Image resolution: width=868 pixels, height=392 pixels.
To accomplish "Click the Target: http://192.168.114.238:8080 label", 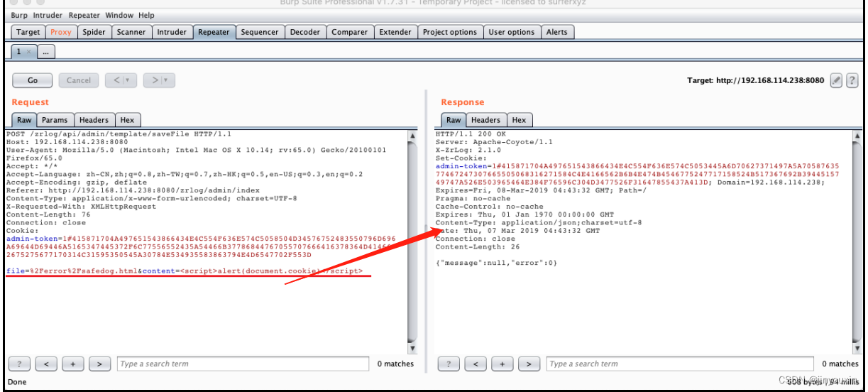I will (x=756, y=80).
